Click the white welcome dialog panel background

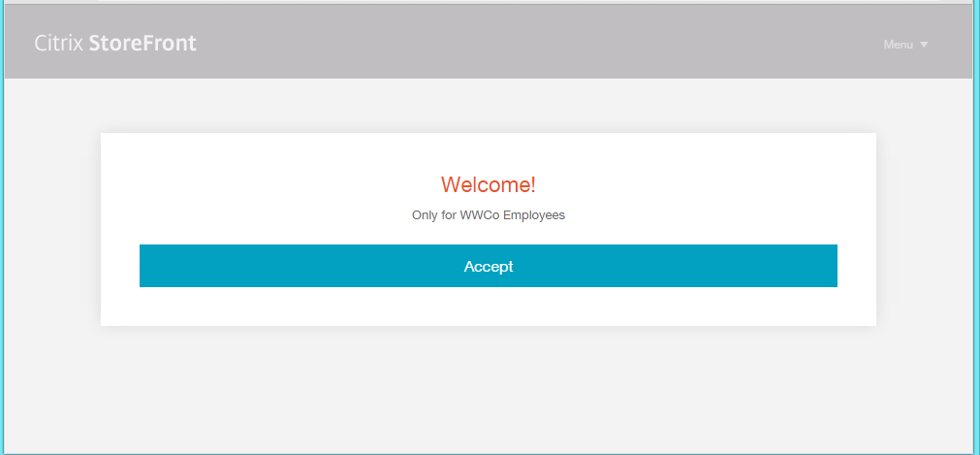click(242, 184)
